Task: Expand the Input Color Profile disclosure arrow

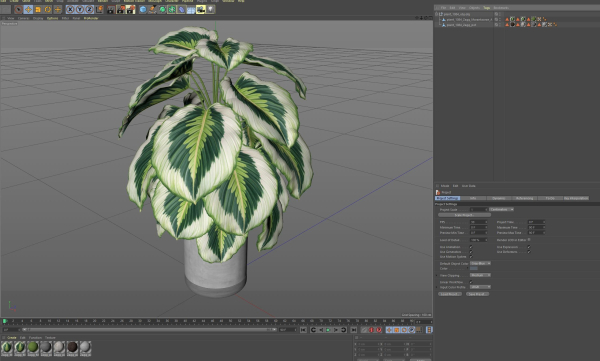Action: click(x=437, y=287)
